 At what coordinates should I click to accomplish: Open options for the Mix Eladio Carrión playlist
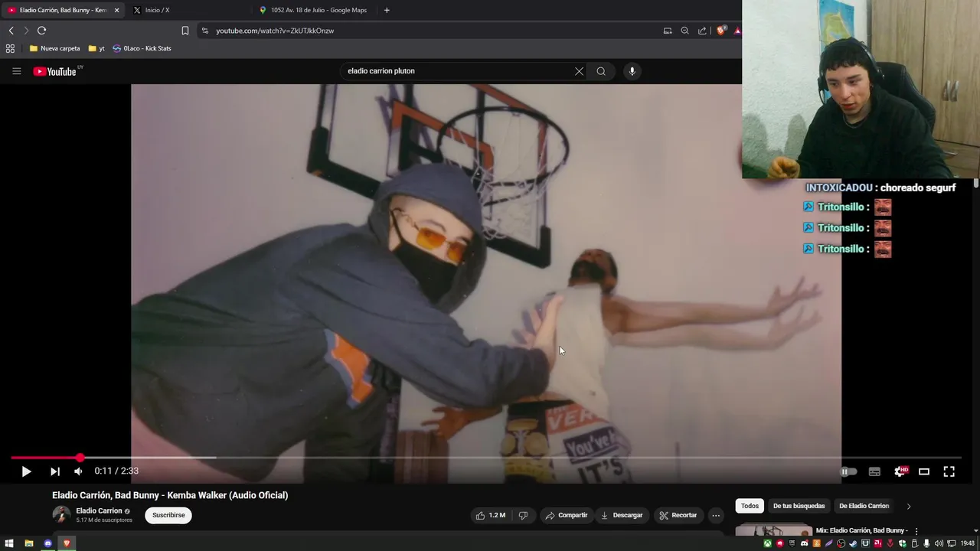pos(916,531)
